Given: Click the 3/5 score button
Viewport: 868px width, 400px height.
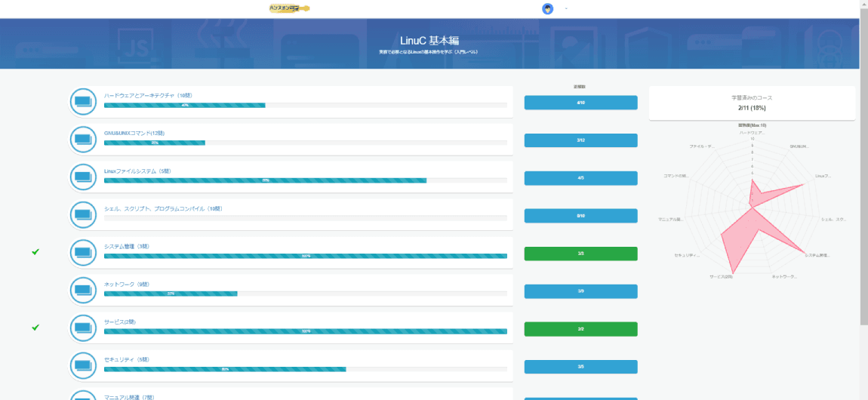Looking at the screenshot, I should point(580,366).
